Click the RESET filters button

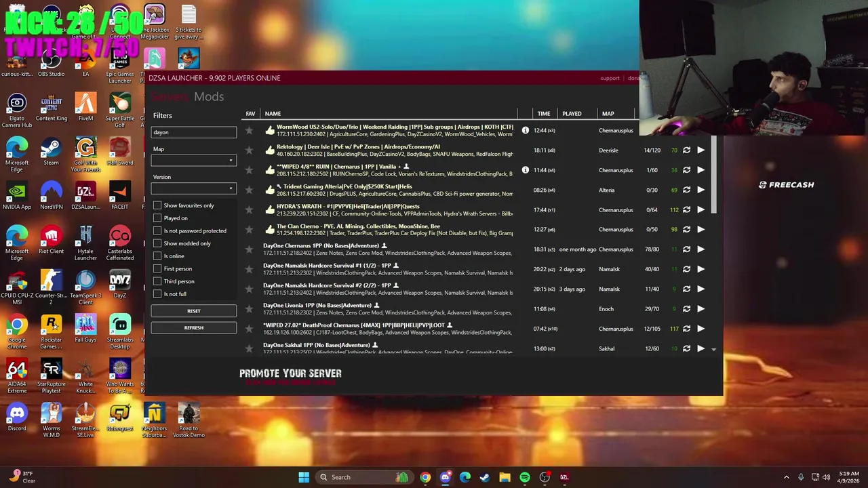[x=194, y=311]
